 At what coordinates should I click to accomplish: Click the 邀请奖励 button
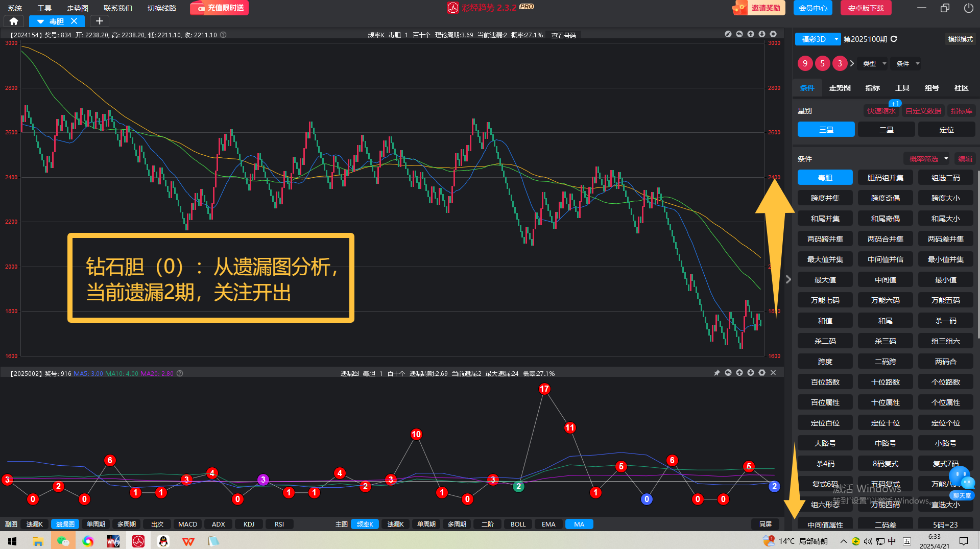[x=759, y=8]
